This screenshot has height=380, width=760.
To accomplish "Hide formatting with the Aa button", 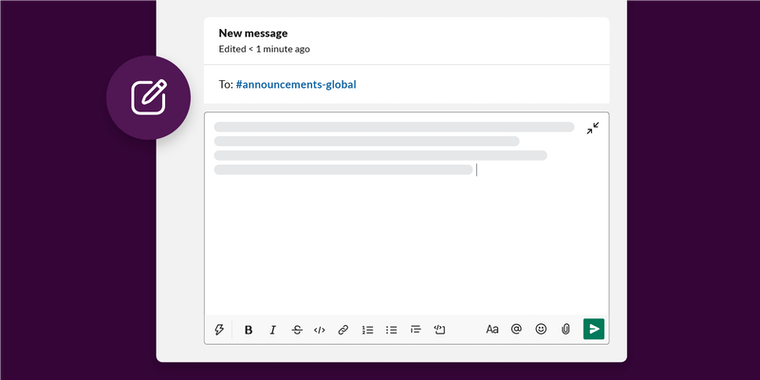I will click(x=492, y=330).
